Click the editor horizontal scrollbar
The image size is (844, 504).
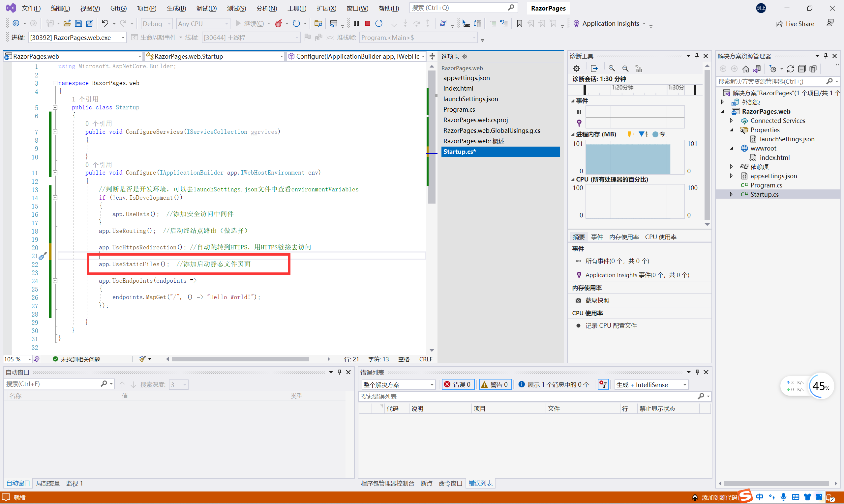click(240, 359)
